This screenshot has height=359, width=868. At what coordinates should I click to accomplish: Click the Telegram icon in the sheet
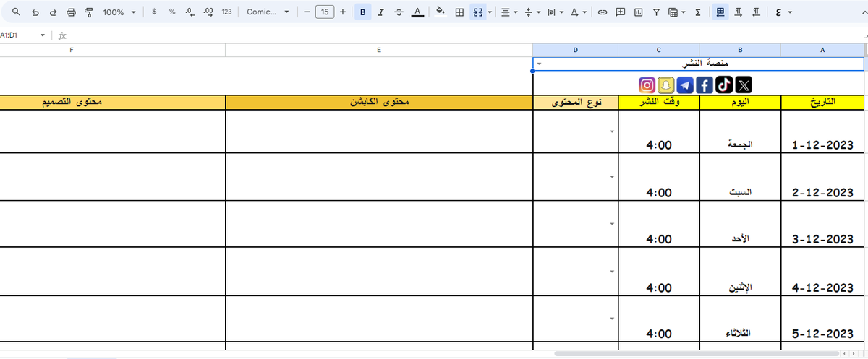pos(685,85)
